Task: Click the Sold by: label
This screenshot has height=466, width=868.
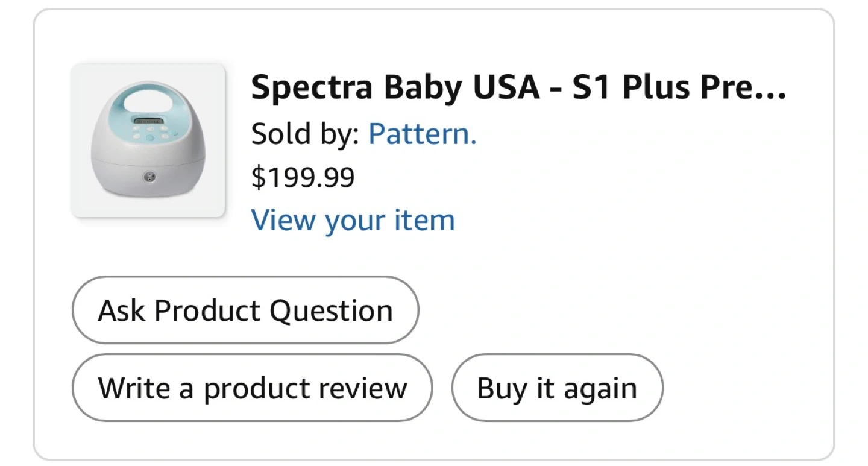Action: pos(304,134)
